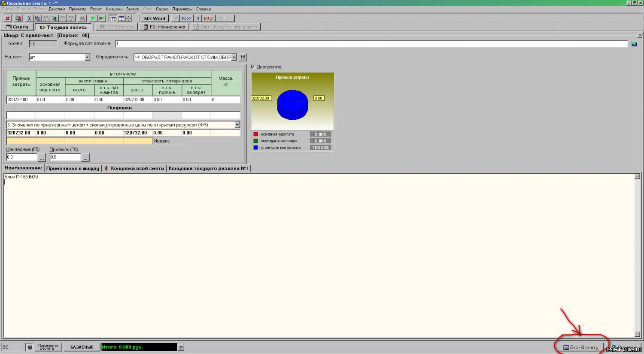This screenshot has height=354, width=644.
Task: Open the Действия menu
Action: (57, 9)
